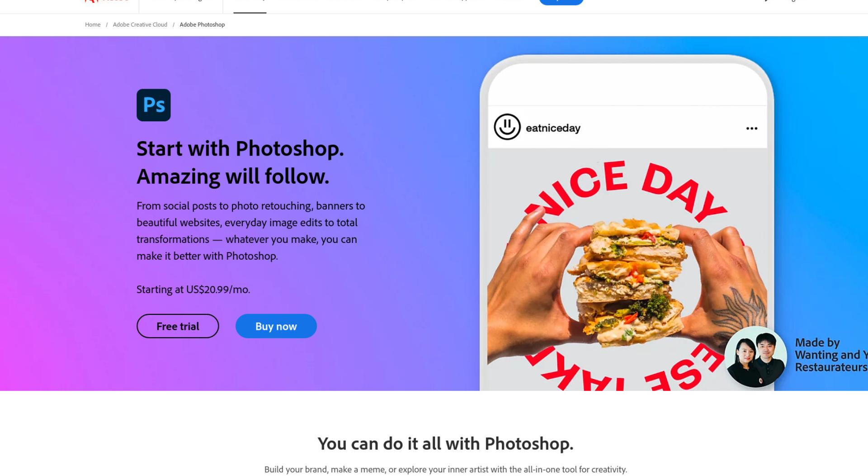Click the Photoshop Ps app icon

click(x=154, y=105)
